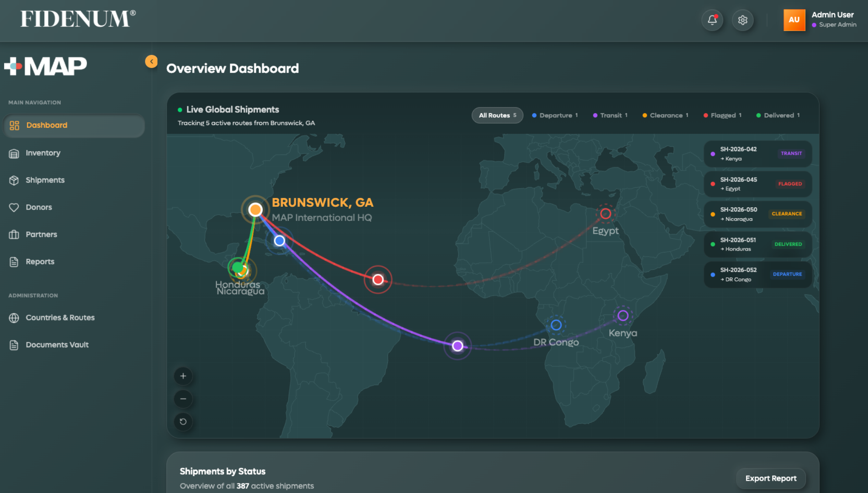The width and height of the screenshot is (868, 493).
Task: Select shipment SH-2026-052 to DR Congo
Action: tap(757, 274)
